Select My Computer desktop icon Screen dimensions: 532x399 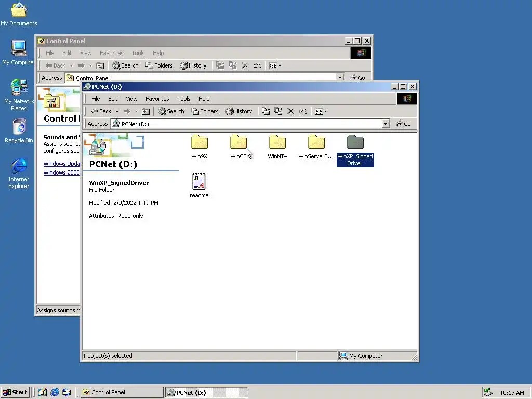pyautogui.click(x=19, y=52)
